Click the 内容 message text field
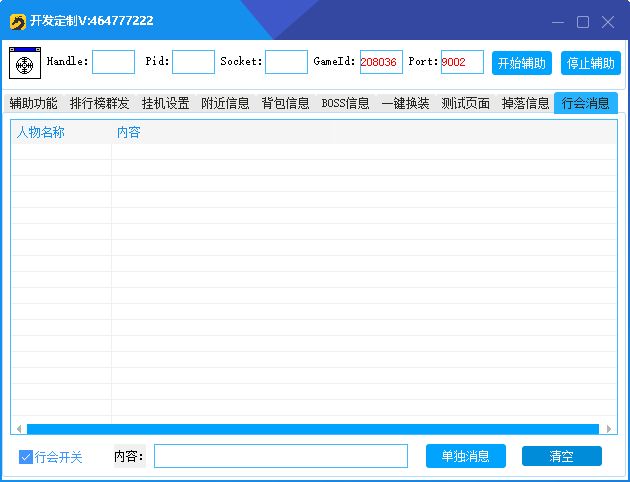The width and height of the screenshot is (630, 482). 280,456
